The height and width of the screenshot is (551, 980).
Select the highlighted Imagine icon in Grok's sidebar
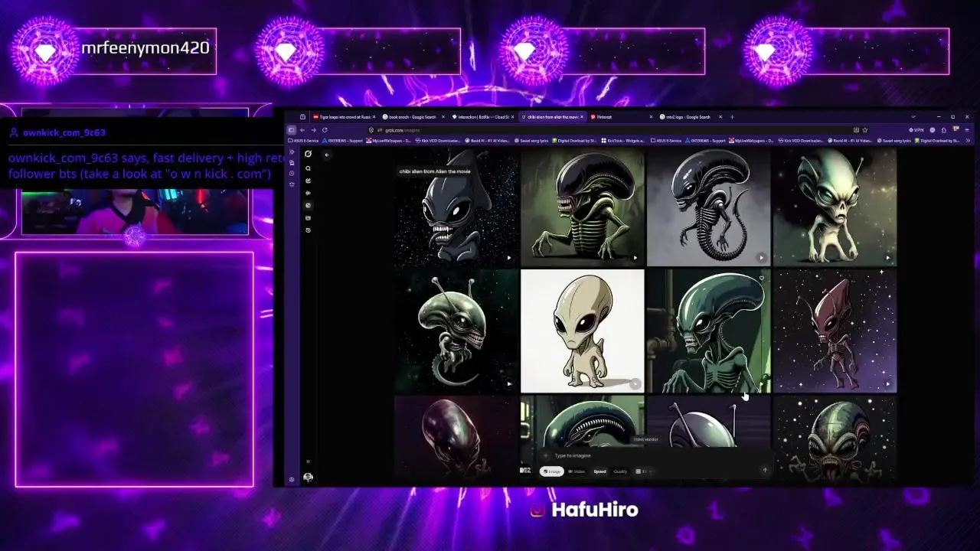(x=308, y=205)
